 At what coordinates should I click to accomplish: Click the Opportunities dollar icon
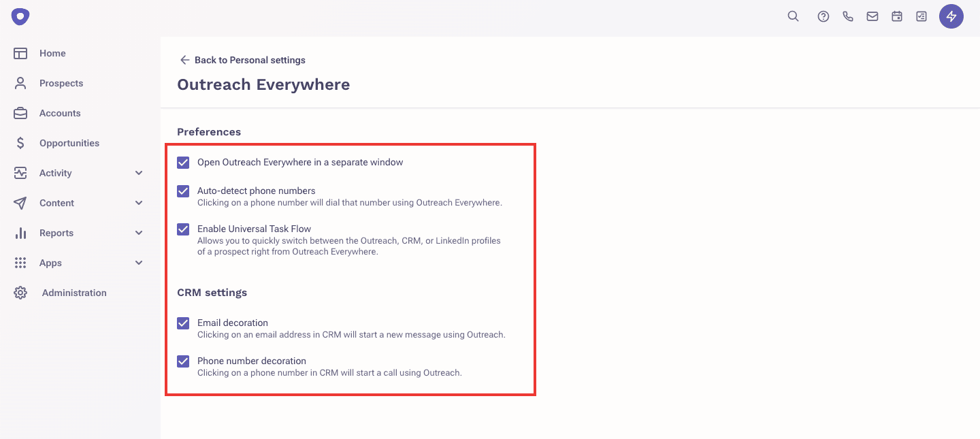point(20,143)
